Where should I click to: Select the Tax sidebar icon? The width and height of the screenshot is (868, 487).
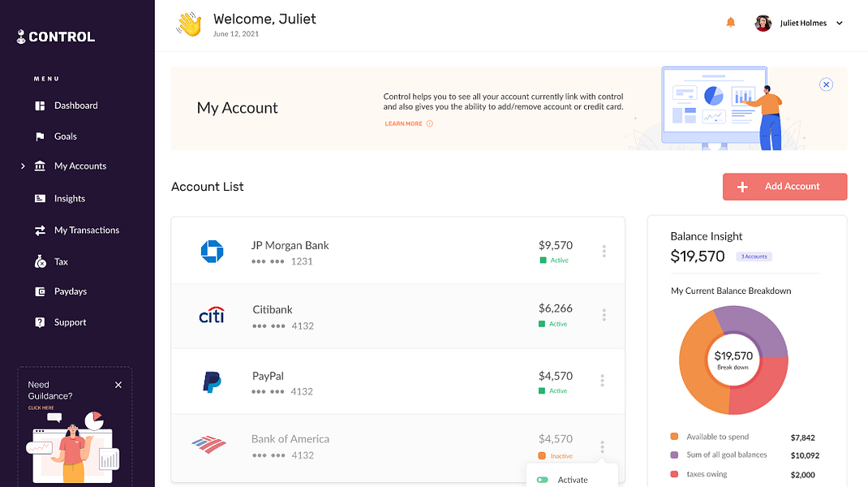tap(40, 261)
